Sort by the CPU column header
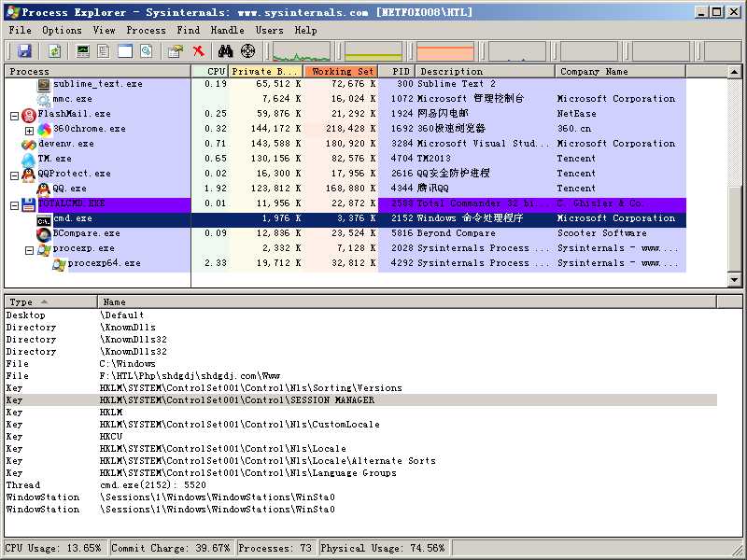This screenshot has height=560, width=747. pyautogui.click(x=210, y=72)
